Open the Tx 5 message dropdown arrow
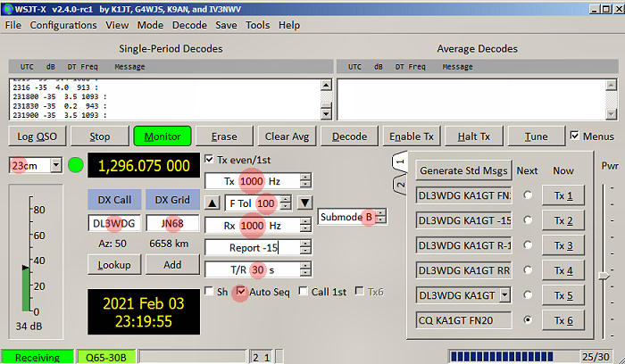 point(505,295)
